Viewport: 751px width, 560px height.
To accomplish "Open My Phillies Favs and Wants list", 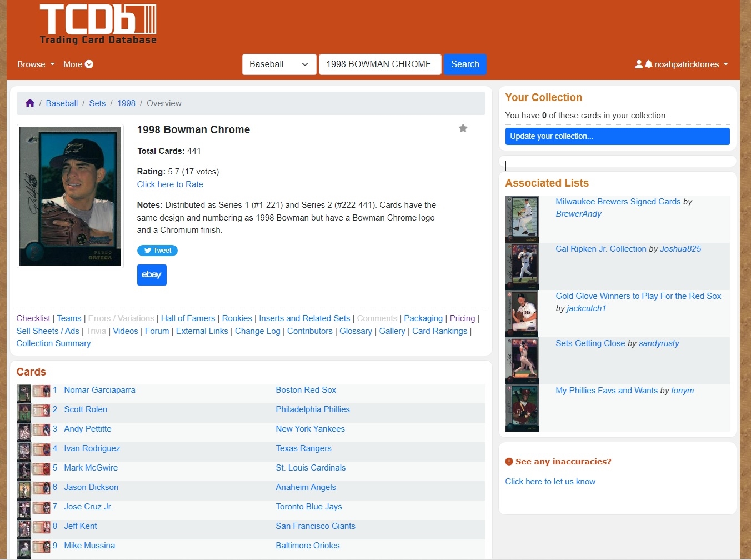I will point(607,391).
